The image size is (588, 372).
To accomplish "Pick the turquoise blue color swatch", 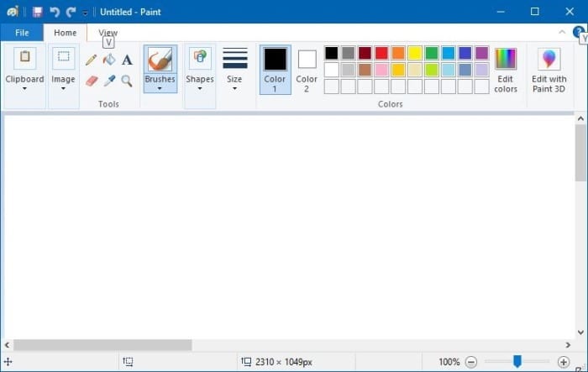I will [x=448, y=53].
